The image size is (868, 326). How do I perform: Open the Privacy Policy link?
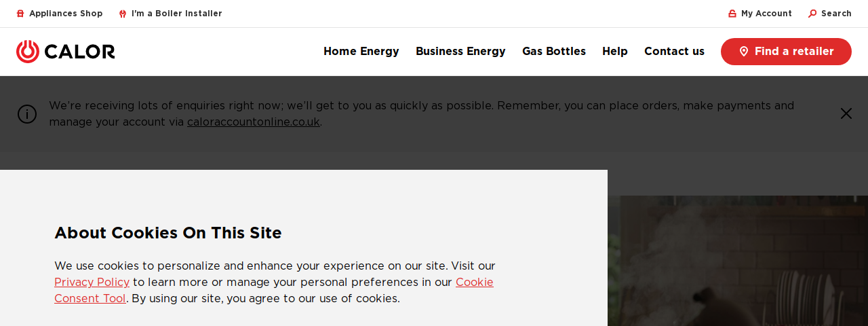pyautogui.click(x=92, y=283)
